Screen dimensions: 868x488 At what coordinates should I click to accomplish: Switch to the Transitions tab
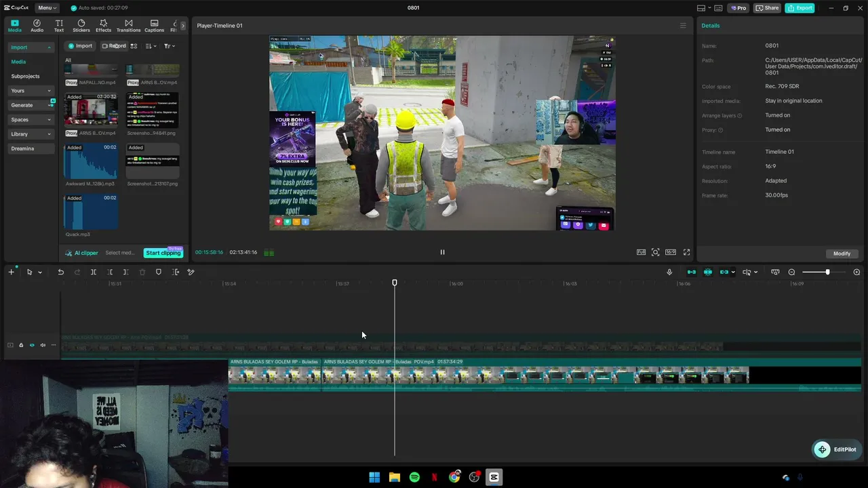coord(128,26)
